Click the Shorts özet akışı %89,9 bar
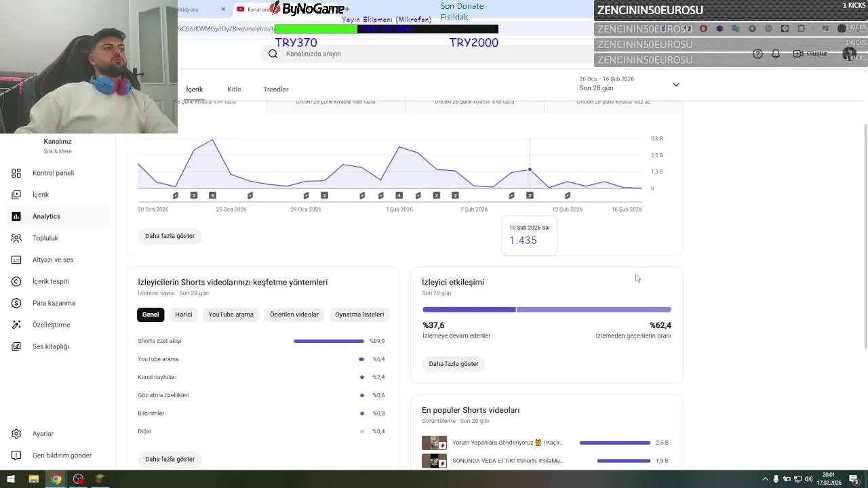 [329, 341]
